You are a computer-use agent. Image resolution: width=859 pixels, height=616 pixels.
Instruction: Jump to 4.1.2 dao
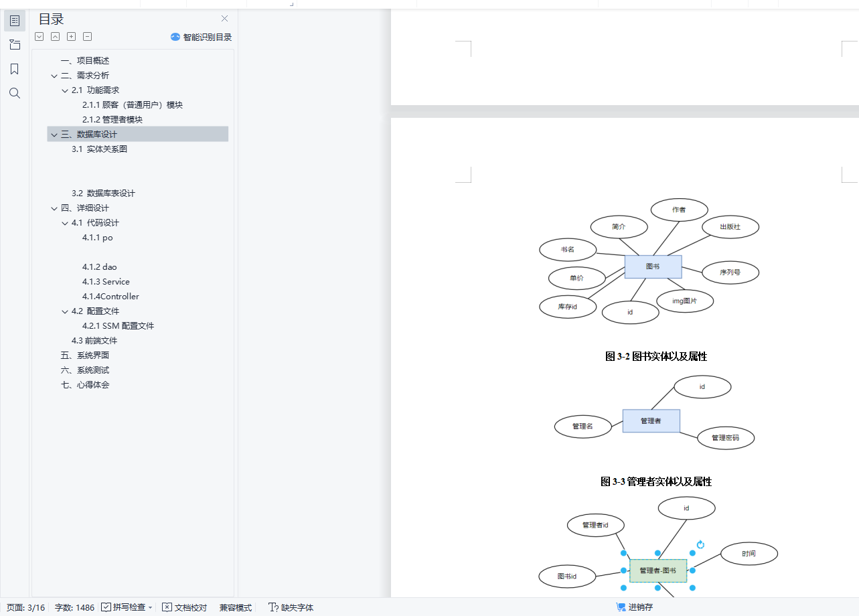(100, 267)
